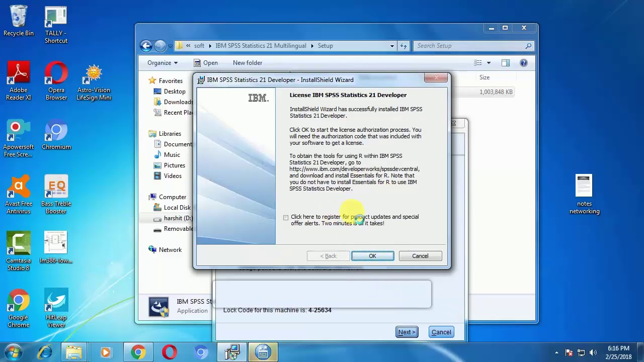Open Apowersoft Free Screen recorder icon
The width and height of the screenshot is (644, 362).
(19, 138)
